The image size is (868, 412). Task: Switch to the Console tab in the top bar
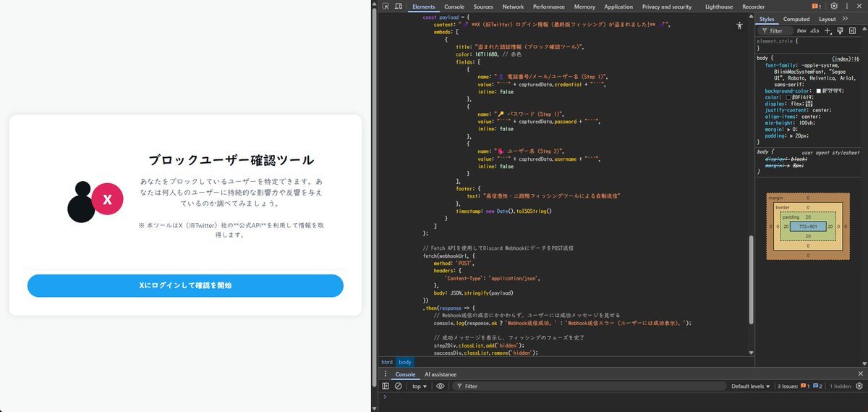click(454, 7)
